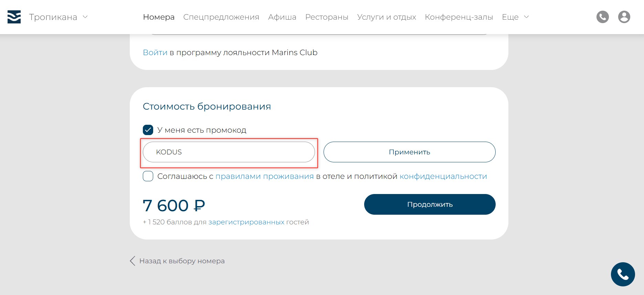The image size is (644, 295).
Task: Open the 'правилами проживания' link
Action: point(265,176)
